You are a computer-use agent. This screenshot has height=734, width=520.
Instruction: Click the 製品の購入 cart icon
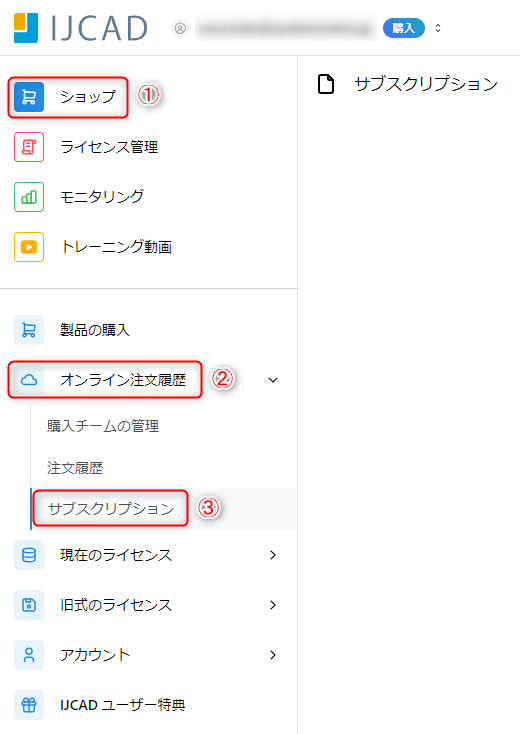pos(29,330)
